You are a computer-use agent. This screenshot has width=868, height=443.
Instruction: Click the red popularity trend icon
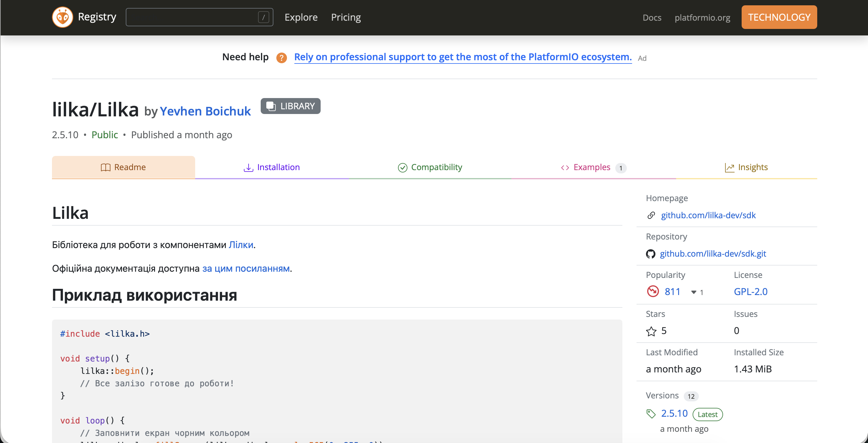pyautogui.click(x=653, y=291)
